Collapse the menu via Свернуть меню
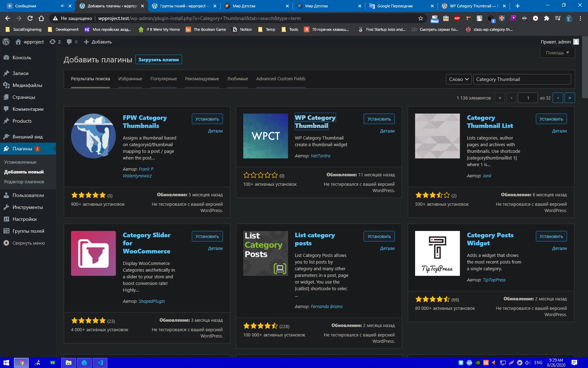 (28, 243)
